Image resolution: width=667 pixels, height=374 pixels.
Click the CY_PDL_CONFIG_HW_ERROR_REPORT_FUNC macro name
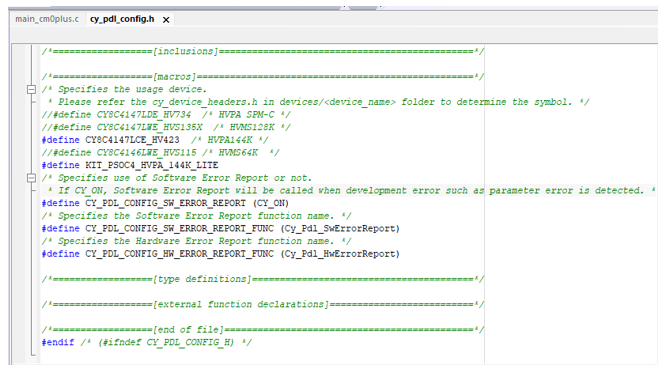click(x=179, y=254)
